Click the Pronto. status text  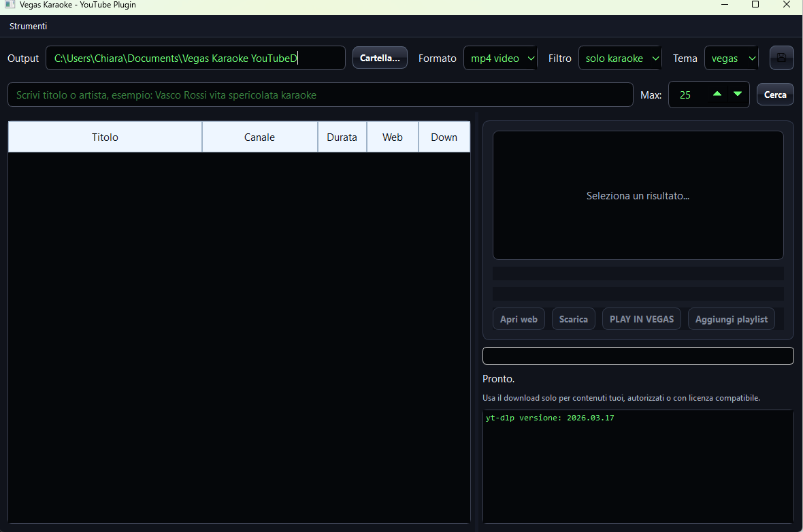point(498,379)
